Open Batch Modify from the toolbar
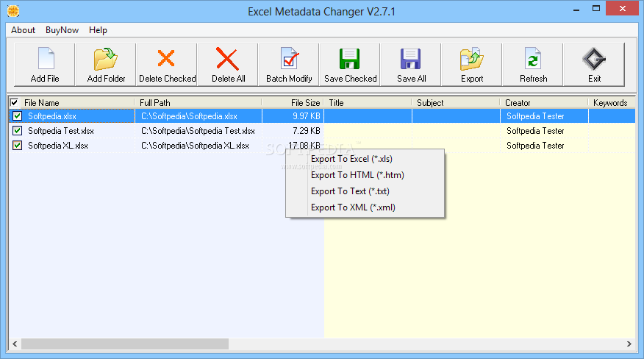This screenshot has width=644, height=359. [289, 65]
